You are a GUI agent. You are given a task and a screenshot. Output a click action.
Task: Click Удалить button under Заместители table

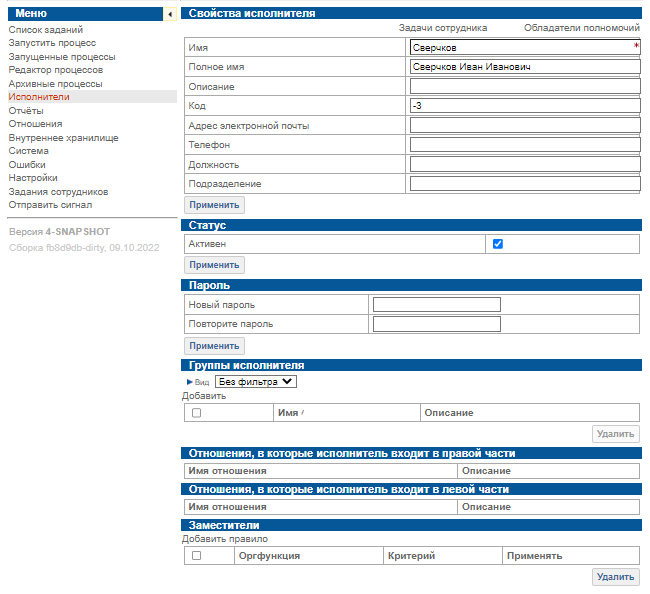[x=615, y=577]
